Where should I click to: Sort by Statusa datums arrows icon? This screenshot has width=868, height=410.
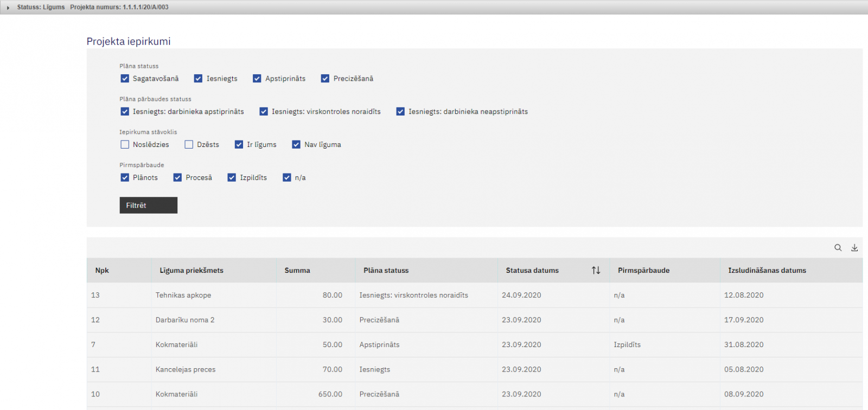596,270
